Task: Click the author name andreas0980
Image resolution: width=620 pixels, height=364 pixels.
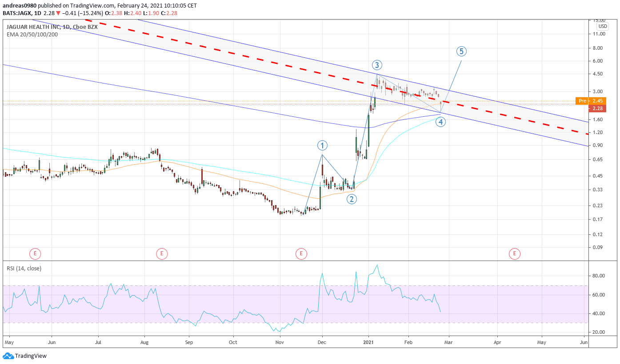Action: (20, 6)
